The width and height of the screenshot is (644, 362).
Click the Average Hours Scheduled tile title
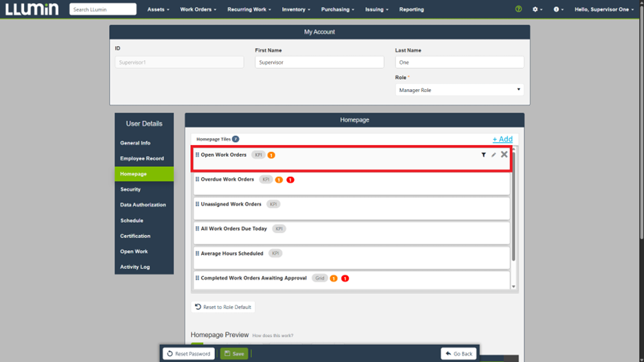click(x=232, y=253)
